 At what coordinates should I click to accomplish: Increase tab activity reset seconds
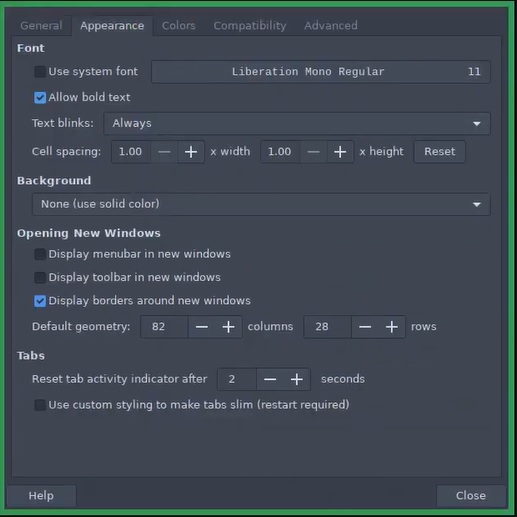click(x=297, y=379)
